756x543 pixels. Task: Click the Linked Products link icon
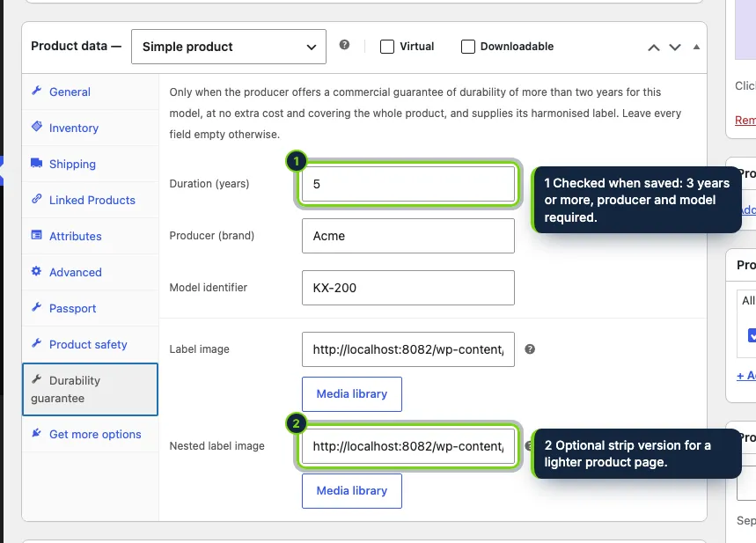pyautogui.click(x=37, y=199)
